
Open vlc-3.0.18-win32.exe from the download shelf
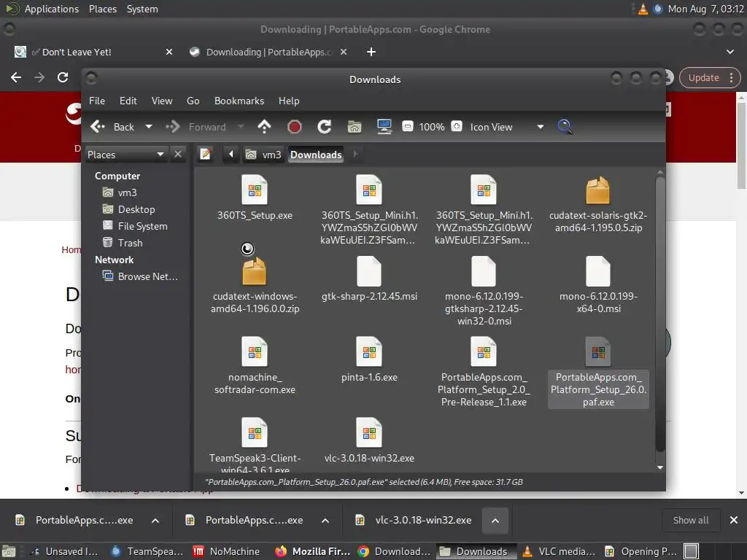click(414, 521)
